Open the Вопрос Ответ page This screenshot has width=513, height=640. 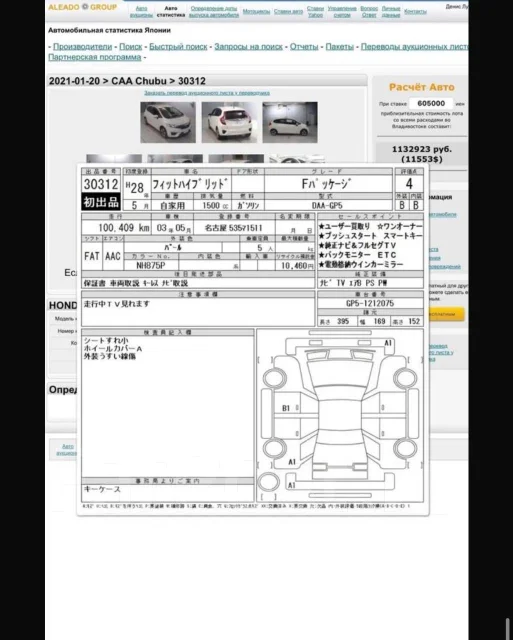(x=369, y=11)
